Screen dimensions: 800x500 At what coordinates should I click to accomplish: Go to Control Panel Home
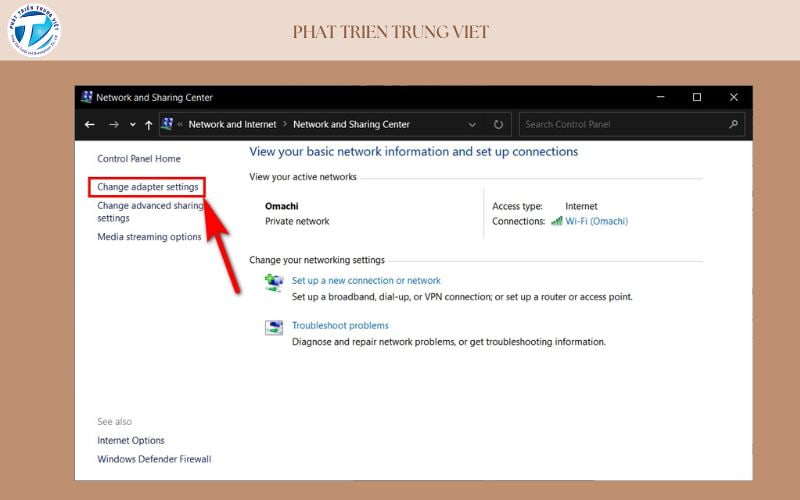click(x=138, y=159)
